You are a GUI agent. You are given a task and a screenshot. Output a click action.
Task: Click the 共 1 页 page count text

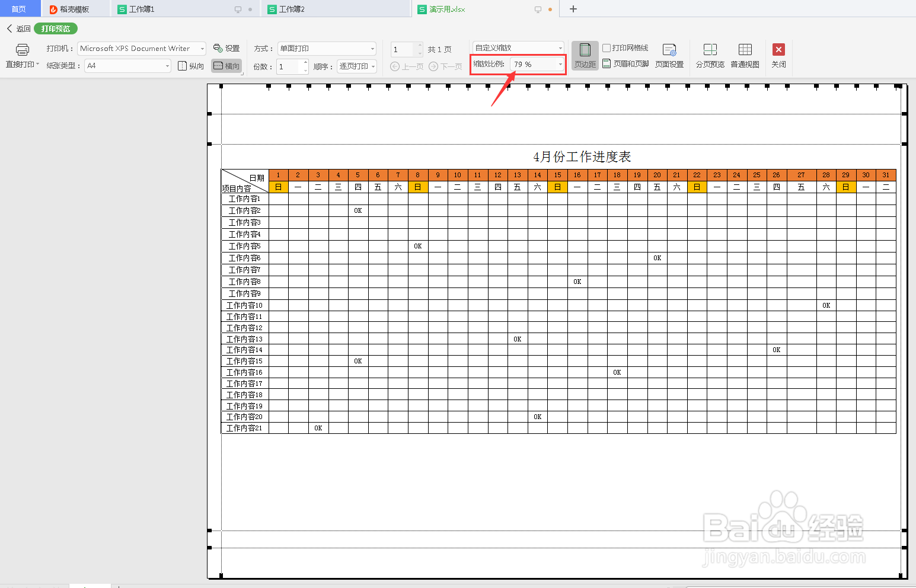point(439,49)
